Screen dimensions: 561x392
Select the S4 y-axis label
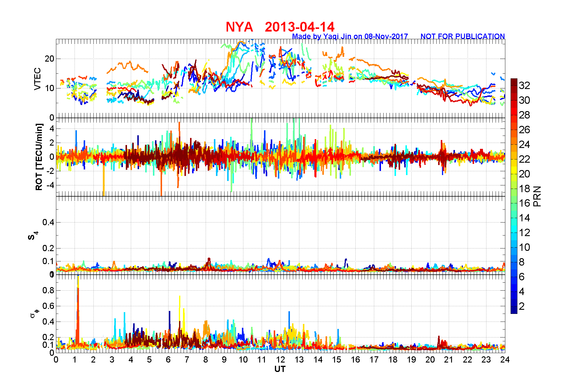(x=32, y=236)
